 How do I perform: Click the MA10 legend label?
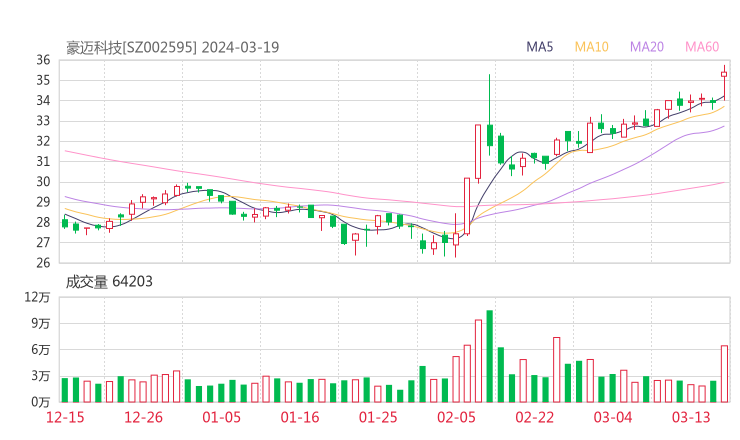pyautogui.click(x=591, y=47)
